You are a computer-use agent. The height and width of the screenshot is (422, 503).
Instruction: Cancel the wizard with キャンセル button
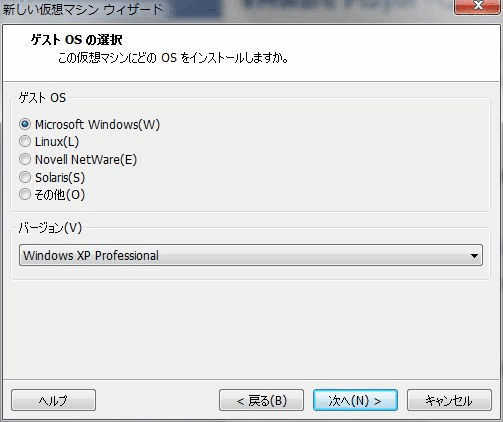449,400
